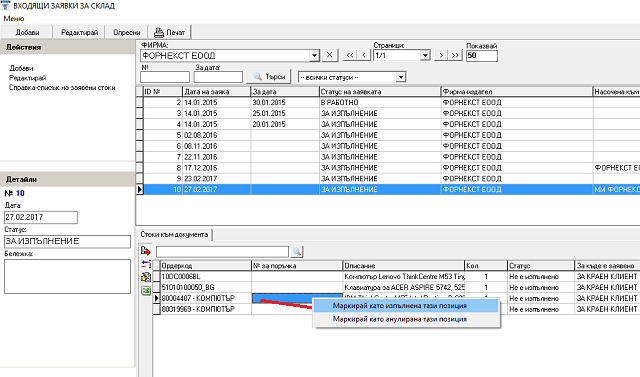Viewport: 640px width, 377px height.
Task: Click the blue-red swap arrows icon
Action: (146, 264)
